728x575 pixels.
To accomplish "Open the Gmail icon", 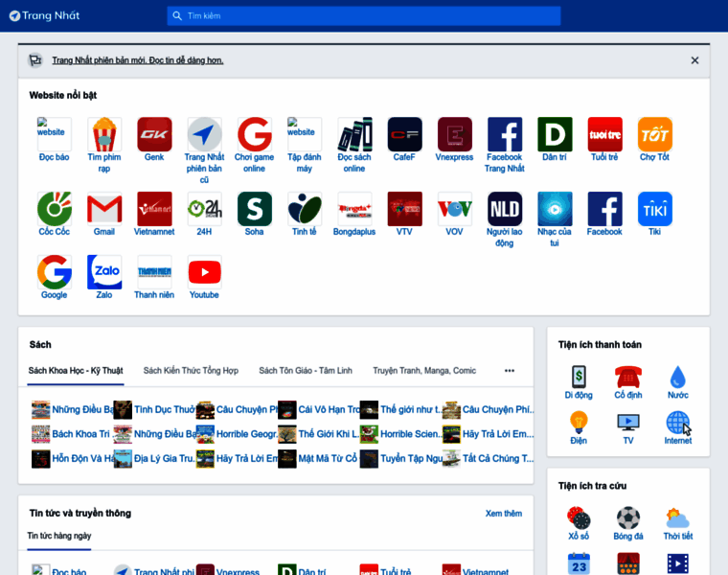I will coord(104,209).
